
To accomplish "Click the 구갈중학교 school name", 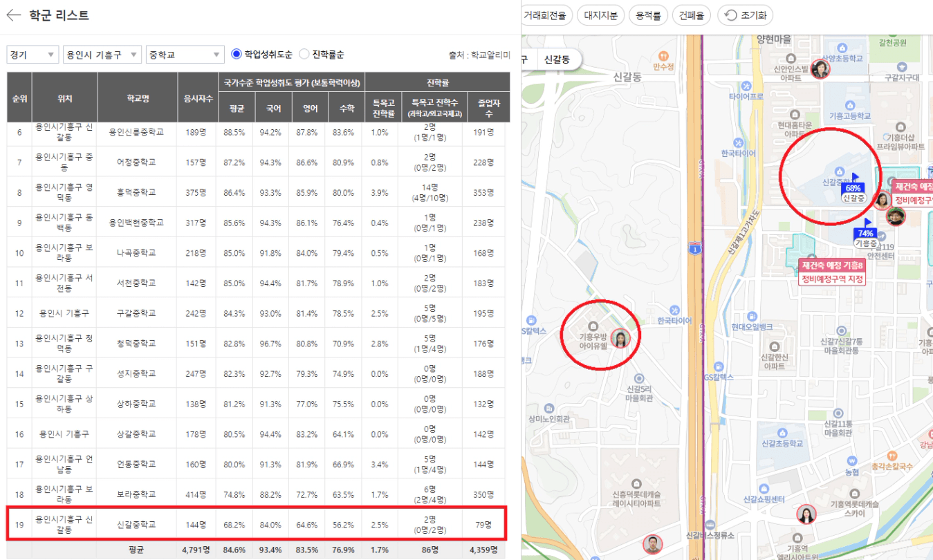I will (x=136, y=313).
